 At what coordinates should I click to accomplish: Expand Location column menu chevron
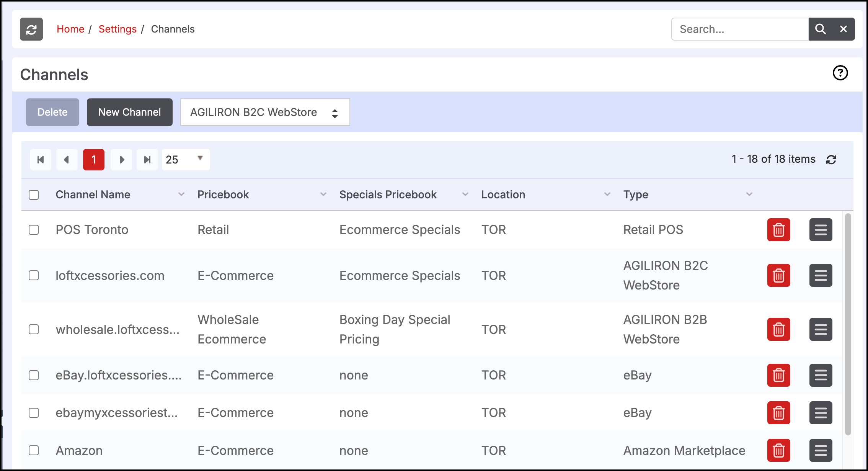point(607,195)
